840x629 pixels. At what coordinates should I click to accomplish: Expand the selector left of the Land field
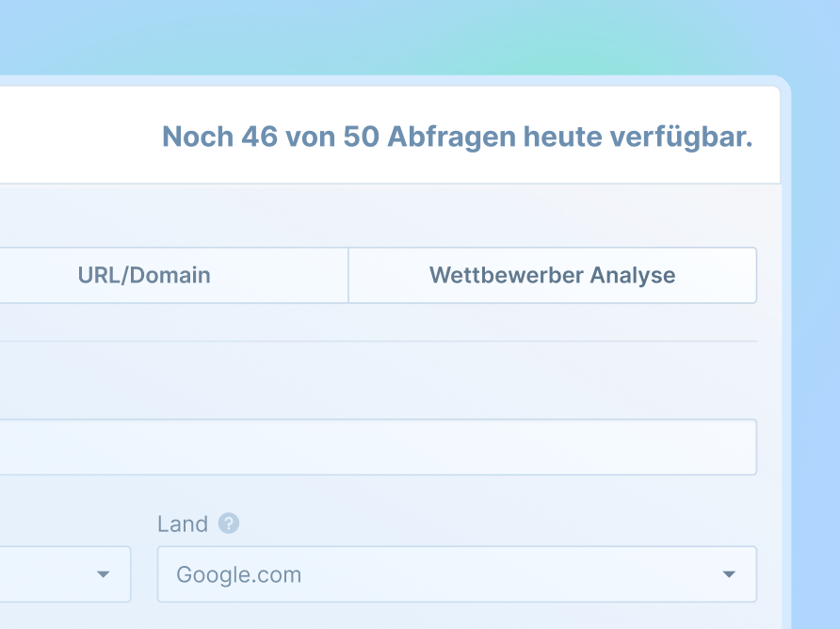tap(65, 574)
